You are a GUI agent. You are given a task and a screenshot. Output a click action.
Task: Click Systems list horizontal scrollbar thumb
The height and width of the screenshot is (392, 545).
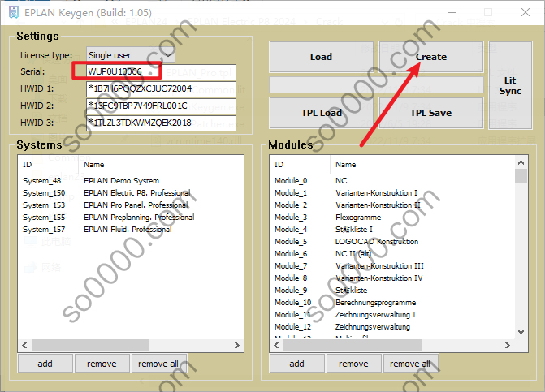coord(90,345)
